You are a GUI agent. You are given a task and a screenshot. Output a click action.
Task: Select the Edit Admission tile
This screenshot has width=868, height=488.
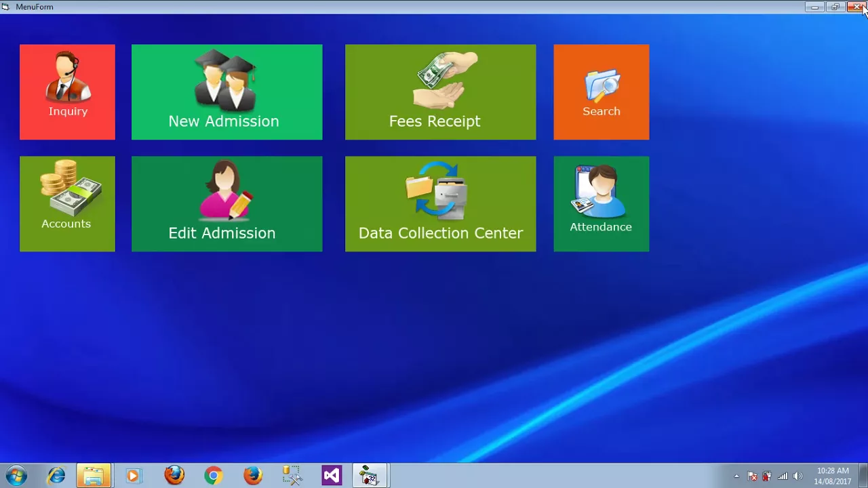(226, 204)
